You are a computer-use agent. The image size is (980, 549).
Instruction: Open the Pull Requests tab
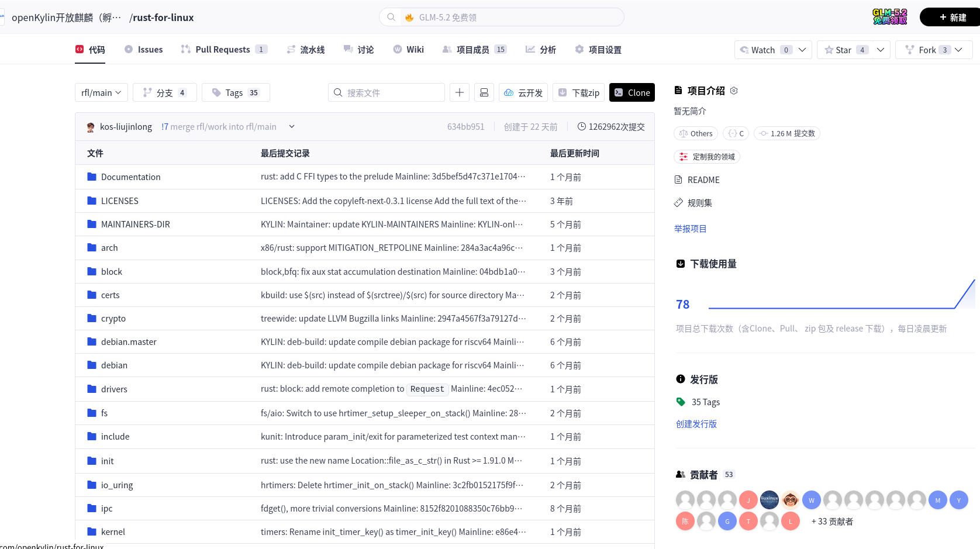[224, 50]
